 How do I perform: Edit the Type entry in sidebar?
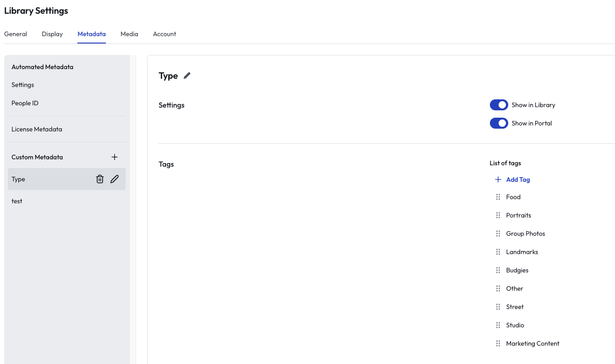click(x=115, y=179)
